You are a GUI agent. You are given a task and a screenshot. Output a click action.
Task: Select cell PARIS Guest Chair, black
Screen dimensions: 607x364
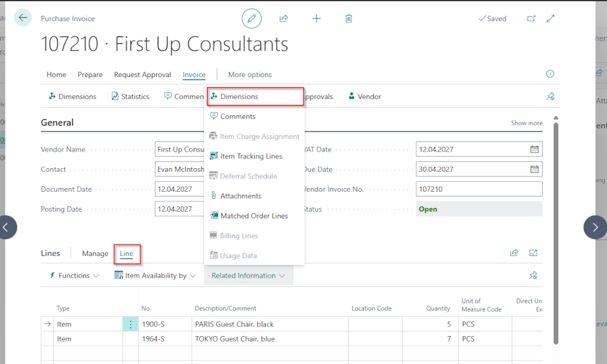coord(270,324)
